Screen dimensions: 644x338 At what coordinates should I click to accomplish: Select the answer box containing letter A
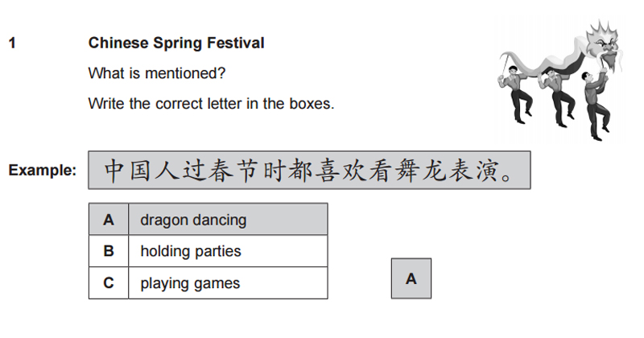pyautogui.click(x=411, y=278)
